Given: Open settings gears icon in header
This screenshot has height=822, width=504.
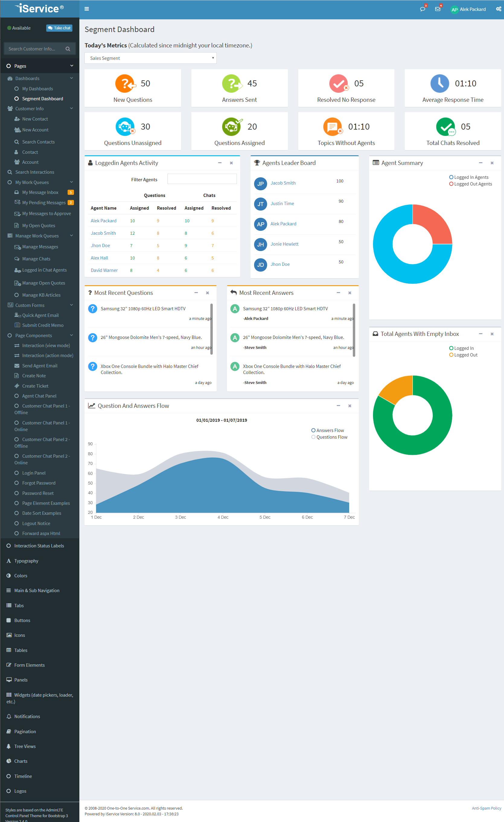Looking at the screenshot, I should 498,9.
